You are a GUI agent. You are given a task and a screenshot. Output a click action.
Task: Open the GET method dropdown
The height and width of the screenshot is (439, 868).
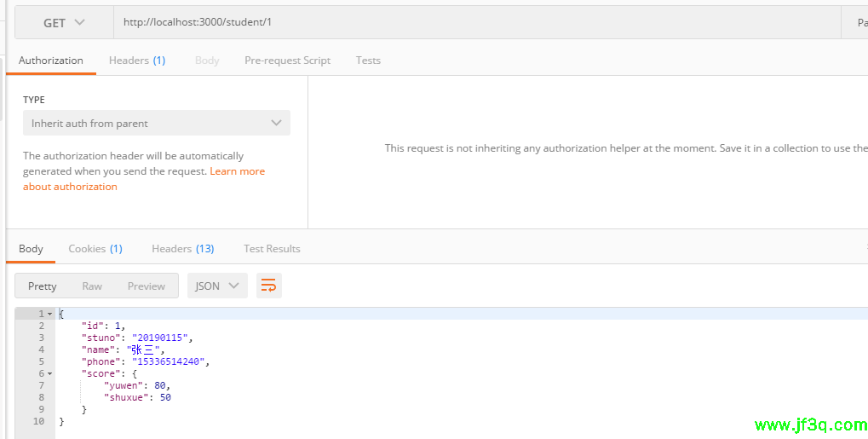[x=65, y=23]
